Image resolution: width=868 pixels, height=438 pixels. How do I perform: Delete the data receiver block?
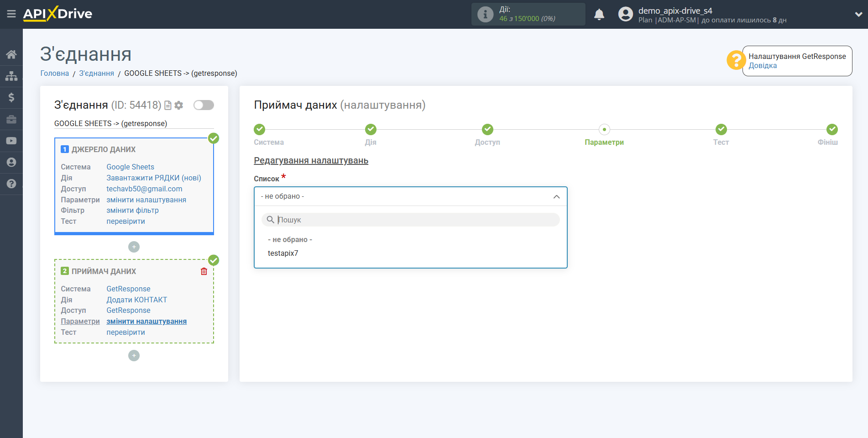204,271
